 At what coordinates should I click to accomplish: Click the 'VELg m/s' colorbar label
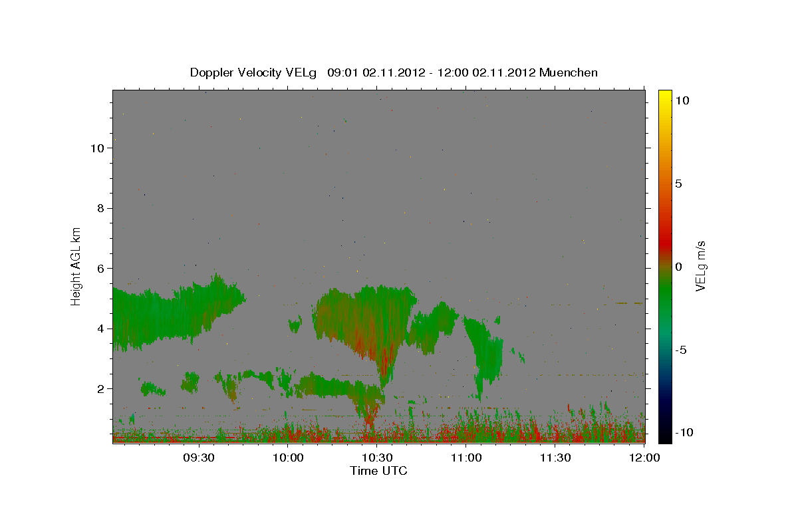[x=700, y=266]
